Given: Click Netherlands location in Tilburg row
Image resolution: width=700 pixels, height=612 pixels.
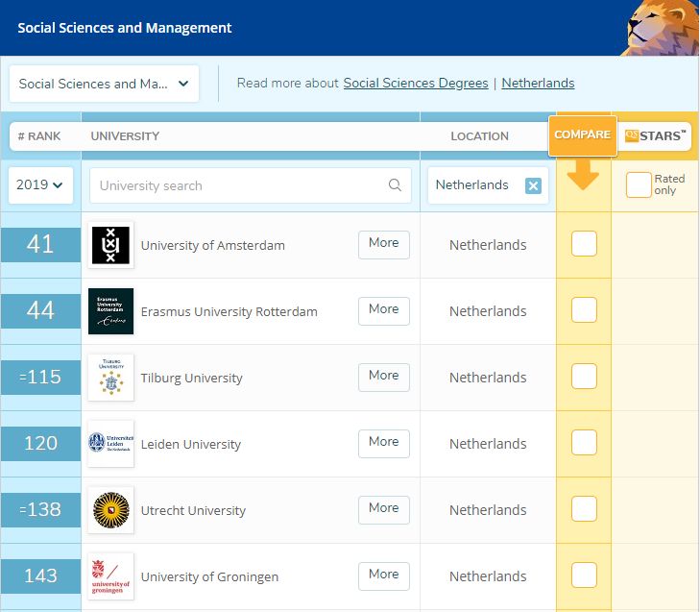Looking at the screenshot, I should pos(488,378).
